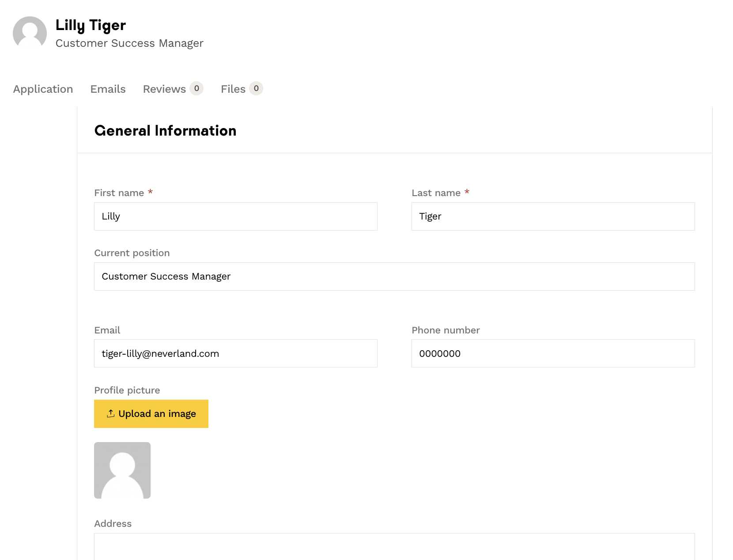Click the Lilly Tiger name heading
Image resolution: width=733 pixels, height=560 pixels.
tap(91, 26)
